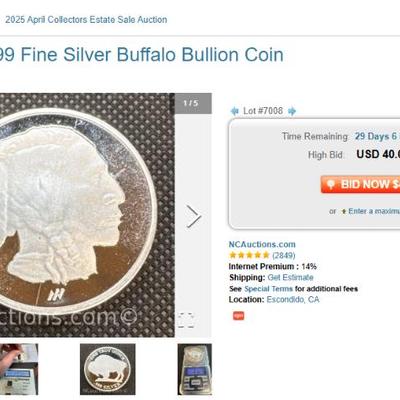Get a shipping estimate
This screenshot has height=400, width=400.
pyautogui.click(x=290, y=277)
